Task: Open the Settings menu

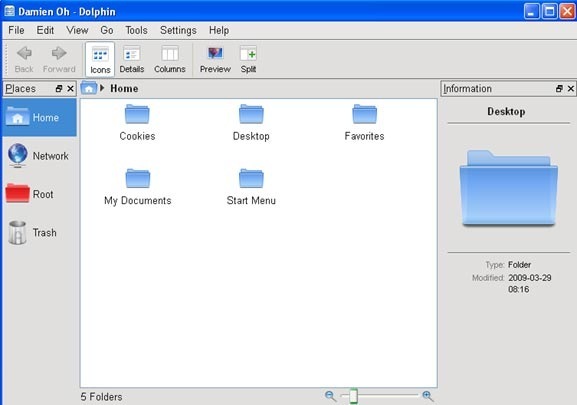Action: point(178,30)
